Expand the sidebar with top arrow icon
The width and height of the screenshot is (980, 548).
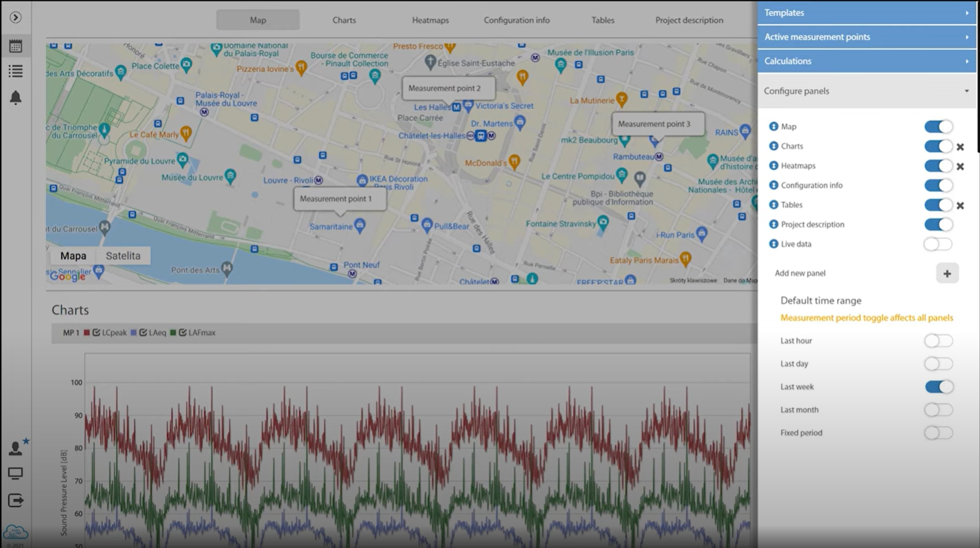pyautogui.click(x=15, y=17)
